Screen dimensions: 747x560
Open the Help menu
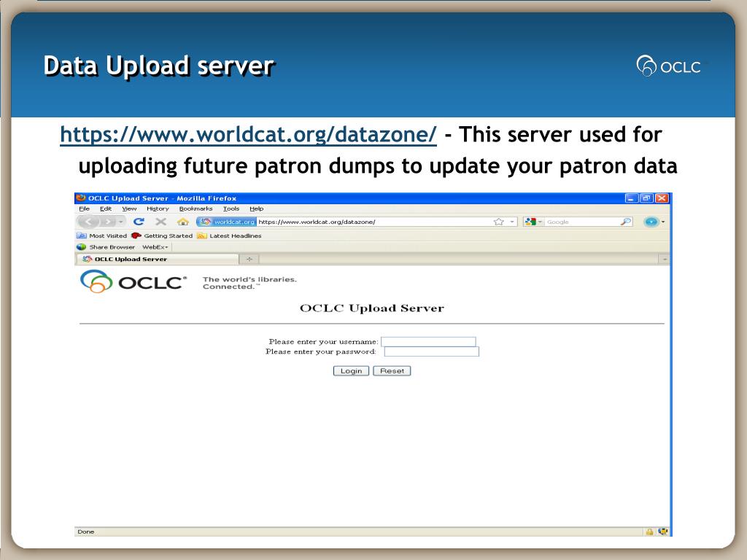click(x=256, y=209)
